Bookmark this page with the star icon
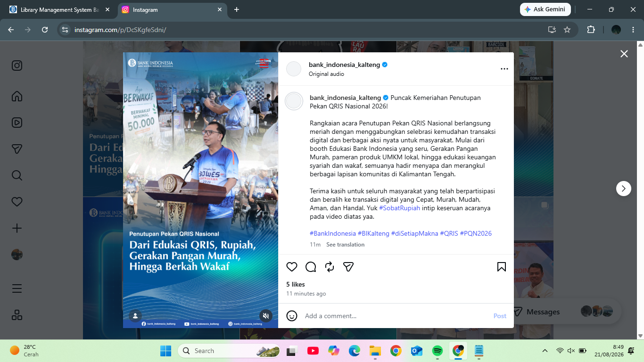The height and width of the screenshot is (362, 644). pyautogui.click(x=567, y=30)
